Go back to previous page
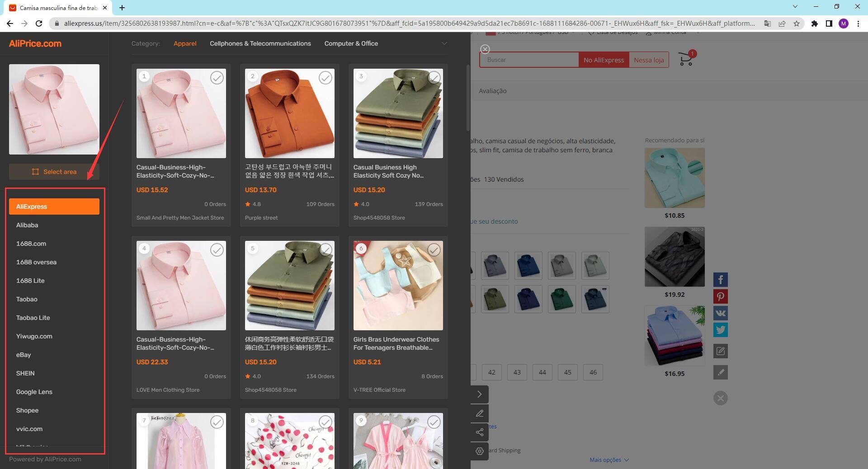Image resolution: width=868 pixels, height=469 pixels. [10, 23]
